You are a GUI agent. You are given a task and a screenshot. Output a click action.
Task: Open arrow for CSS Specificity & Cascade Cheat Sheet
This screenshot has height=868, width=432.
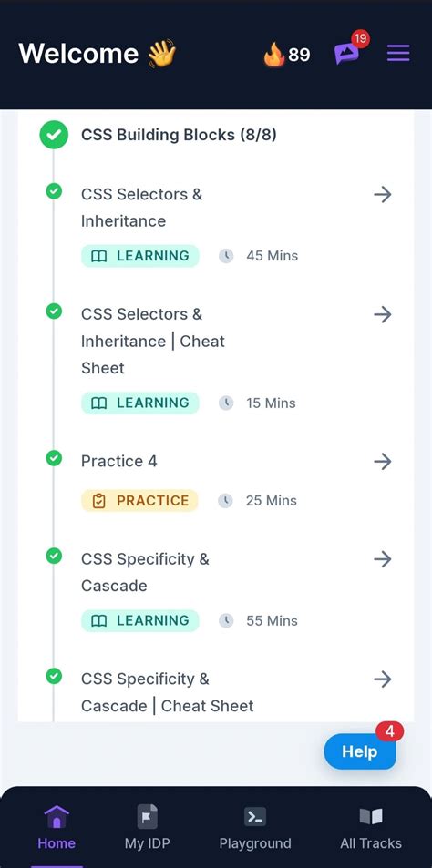click(382, 679)
